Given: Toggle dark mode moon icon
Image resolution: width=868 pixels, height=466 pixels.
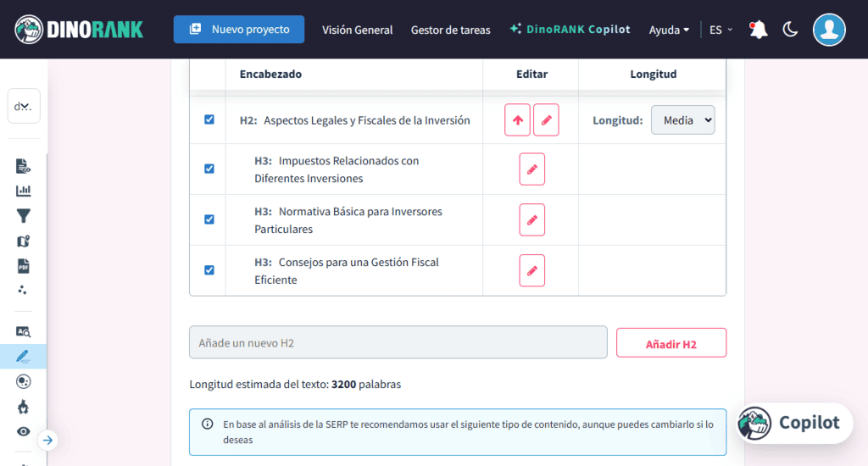Looking at the screenshot, I should tap(790, 30).
